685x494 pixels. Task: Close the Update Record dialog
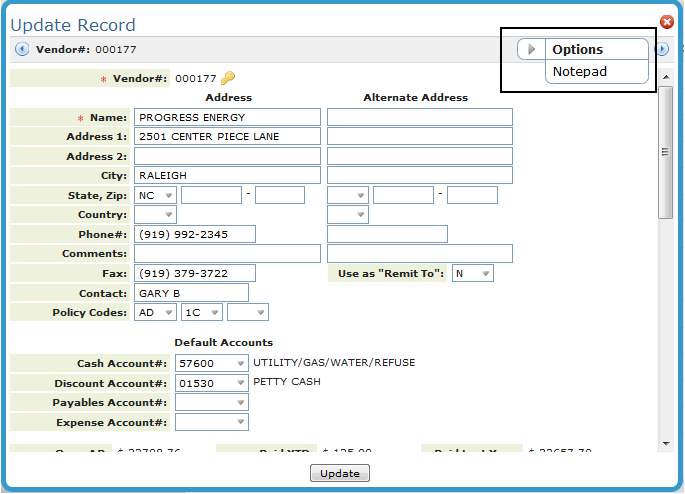667,22
